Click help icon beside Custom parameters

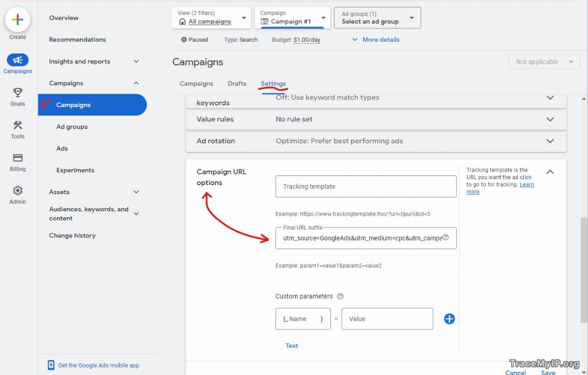pyautogui.click(x=341, y=296)
